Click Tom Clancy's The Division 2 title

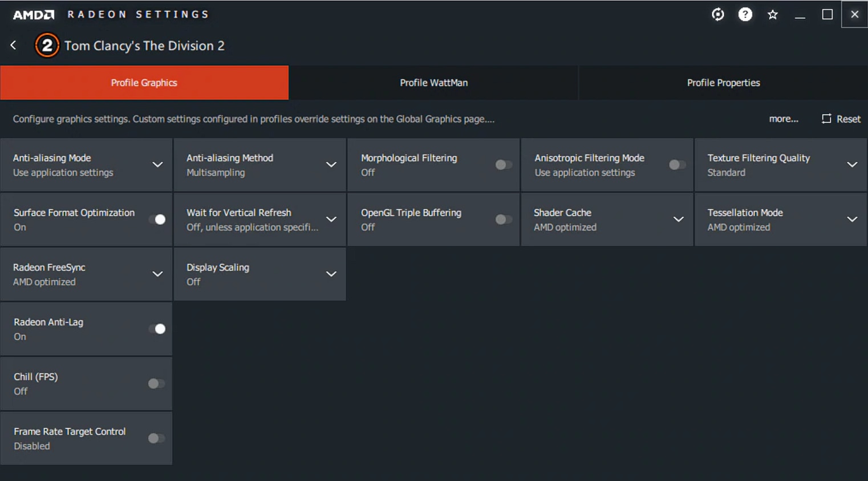(x=144, y=46)
